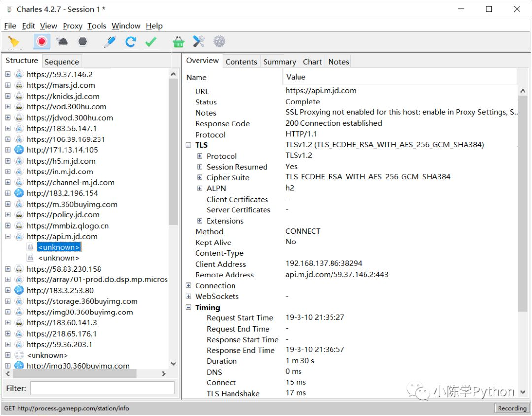Switch to the Sequence tab
The height and width of the screenshot is (416, 532).
[62, 62]
